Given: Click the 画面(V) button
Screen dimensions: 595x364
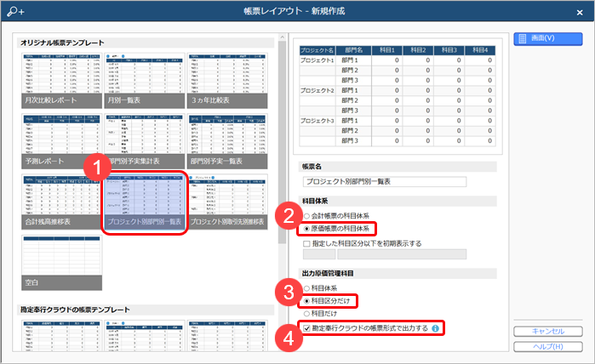Looking at the screenshot, I should click(x=548, y=38).
